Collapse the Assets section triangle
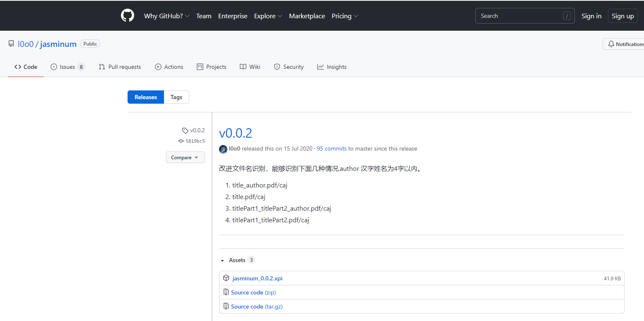Image resolution: width=644 pixels, height=321 pixels. point(222,260)
